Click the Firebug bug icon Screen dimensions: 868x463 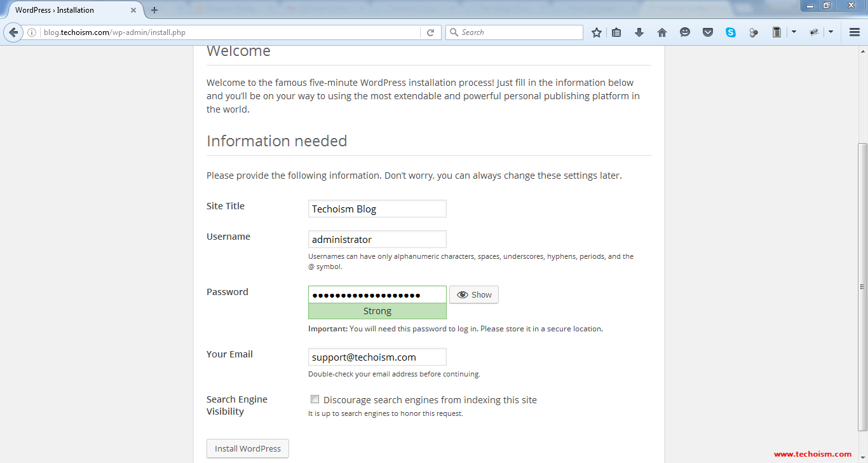tap(814, 32)
